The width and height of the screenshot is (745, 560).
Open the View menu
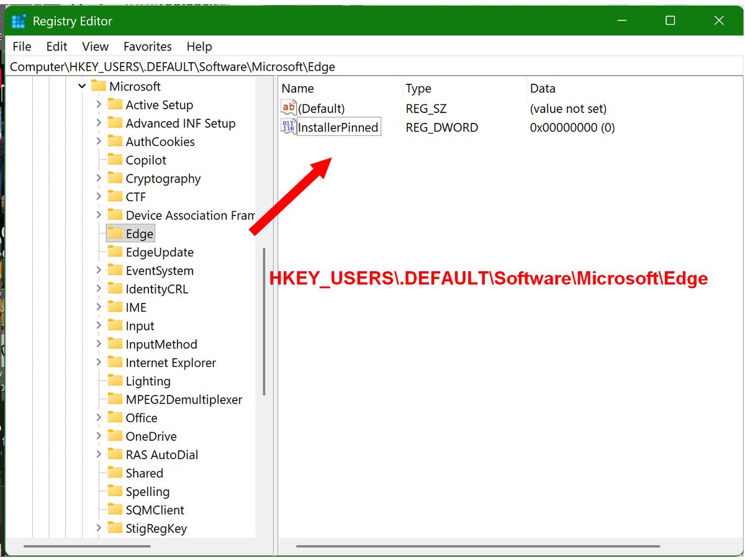(x=95, y=47)
